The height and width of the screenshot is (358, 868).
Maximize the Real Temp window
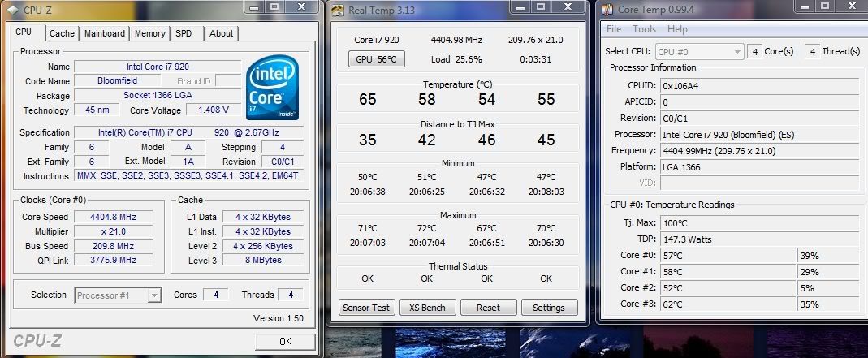click(541, 7)
